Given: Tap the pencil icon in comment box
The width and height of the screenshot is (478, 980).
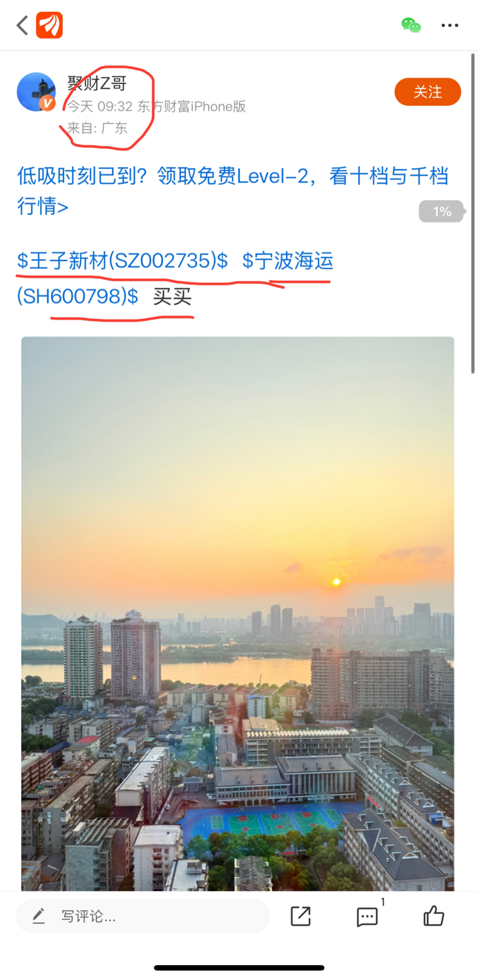Looking at the screenshot, I should click(39, 916).
